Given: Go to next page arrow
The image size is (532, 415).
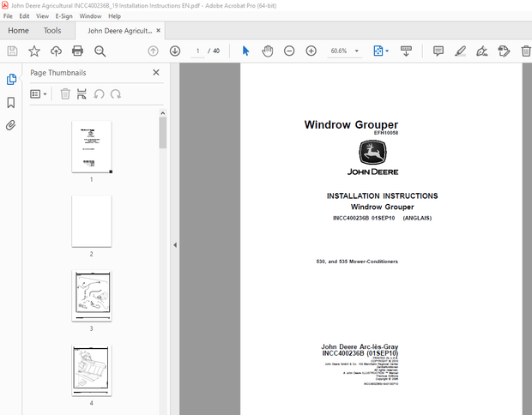Looking at the screenshot, I should click(x=175, y=51).
